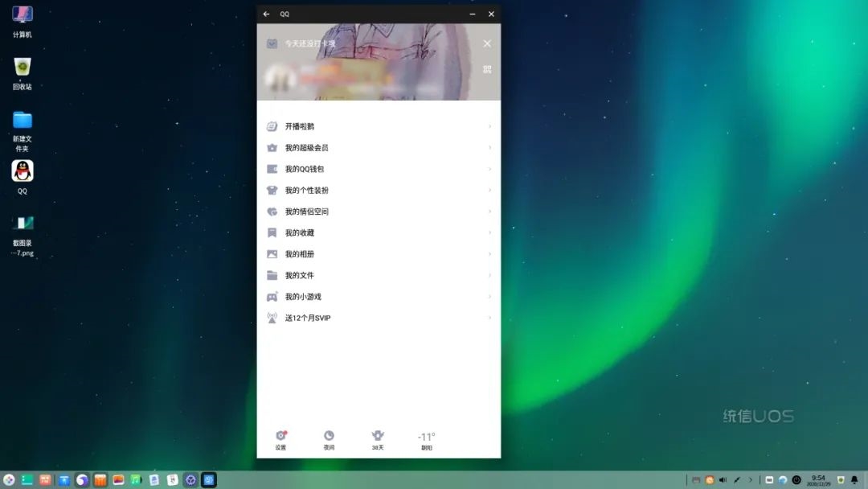Click the 我的收藏 bookmark icon
Viewport: 868px width, 489px height.
pos(272,232)
